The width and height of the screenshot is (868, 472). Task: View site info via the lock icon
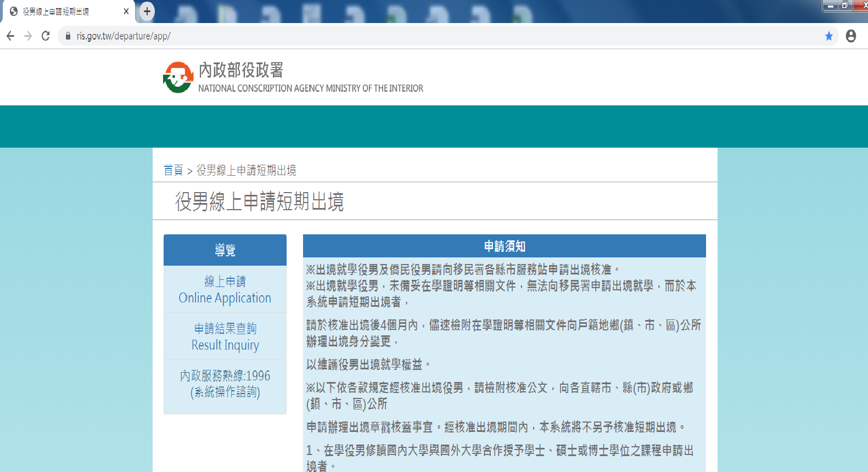[x=68, y=36]
